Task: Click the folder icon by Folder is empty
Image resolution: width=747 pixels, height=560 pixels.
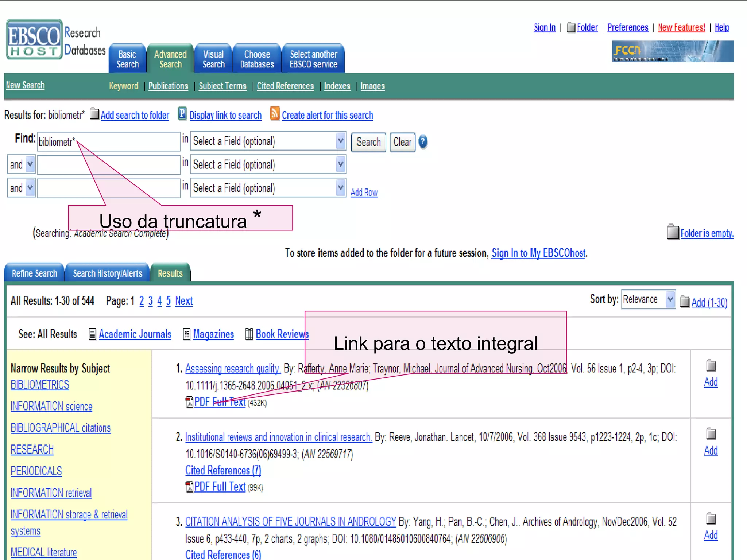Action: coord(673,232)
